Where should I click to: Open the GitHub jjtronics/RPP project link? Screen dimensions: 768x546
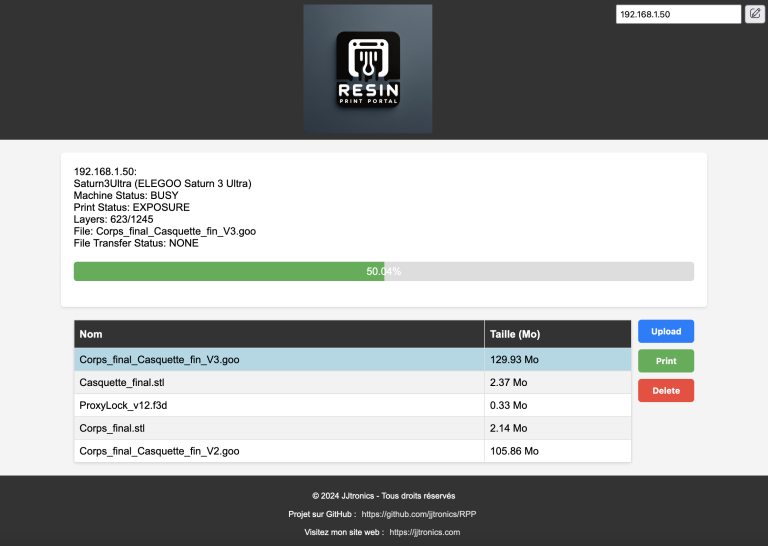(x=419, y=514)
